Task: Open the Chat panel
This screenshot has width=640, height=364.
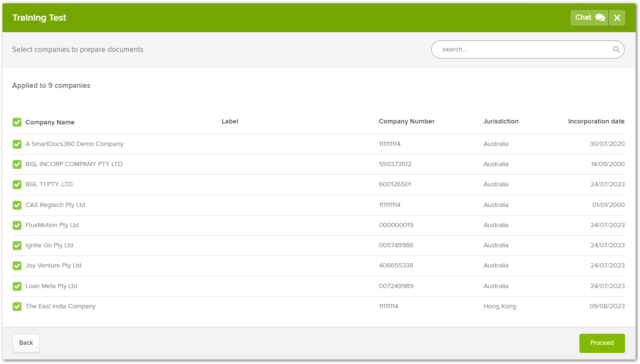Action: 590,18
